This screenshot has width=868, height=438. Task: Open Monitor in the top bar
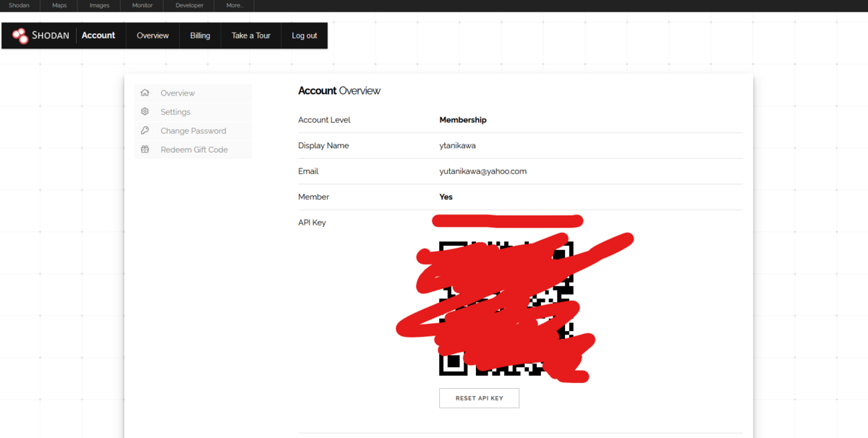142,6
